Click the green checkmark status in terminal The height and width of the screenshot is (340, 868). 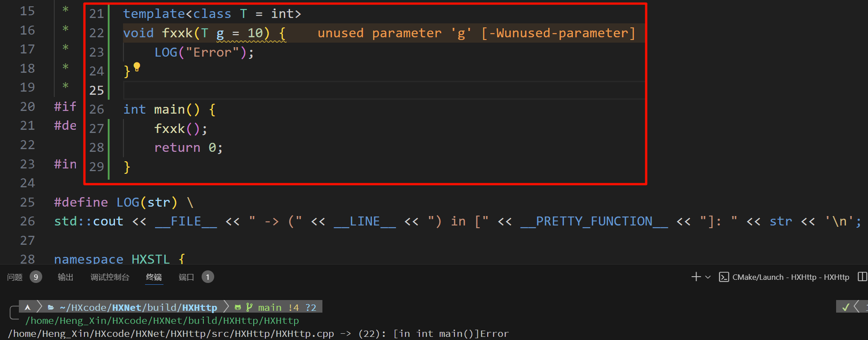coord(846,307)
